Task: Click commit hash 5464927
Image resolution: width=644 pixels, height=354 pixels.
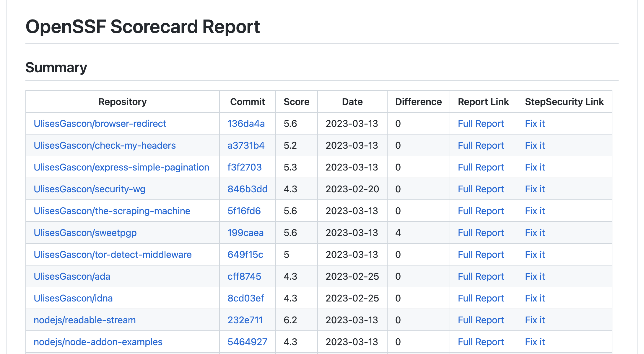Action: pos(247,342)
